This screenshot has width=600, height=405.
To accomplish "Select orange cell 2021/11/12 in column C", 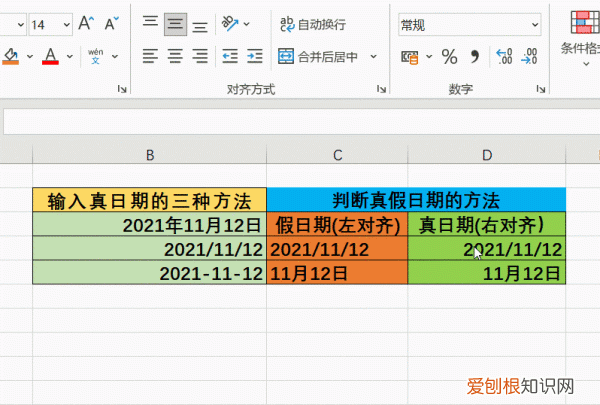I will point(337,248).
